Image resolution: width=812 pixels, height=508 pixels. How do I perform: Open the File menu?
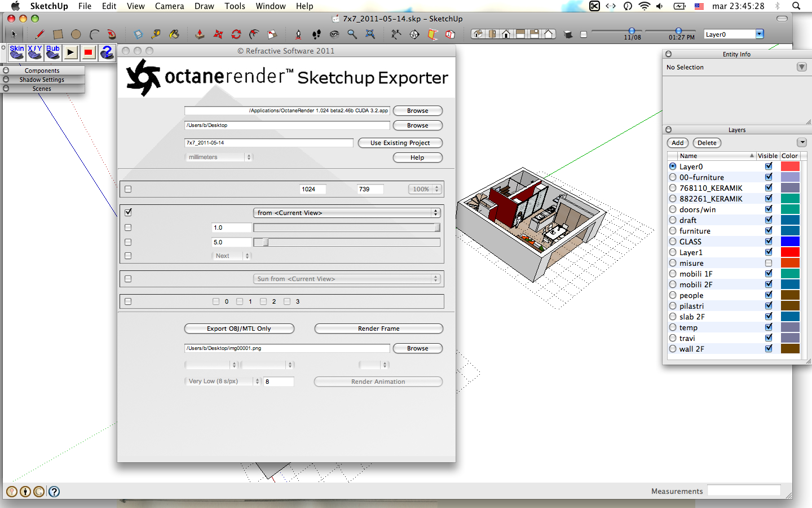click(85, 6)
